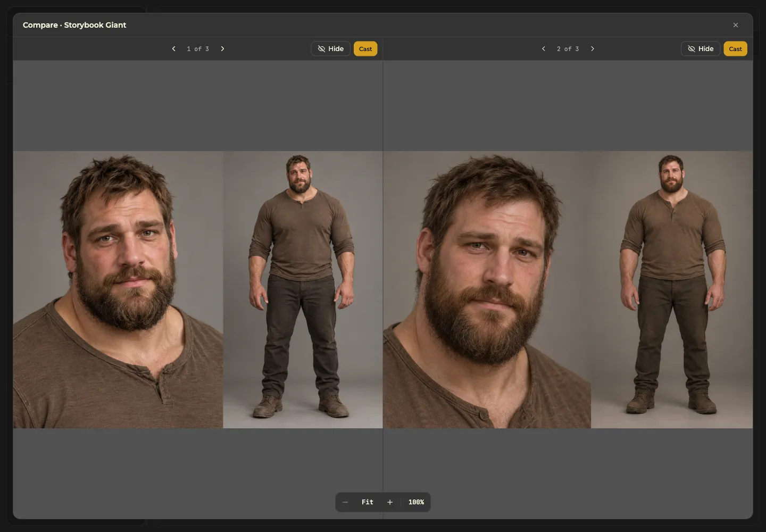Click the '1 of 3' counter
Screen dimensions: 766x532
(198, 49)
